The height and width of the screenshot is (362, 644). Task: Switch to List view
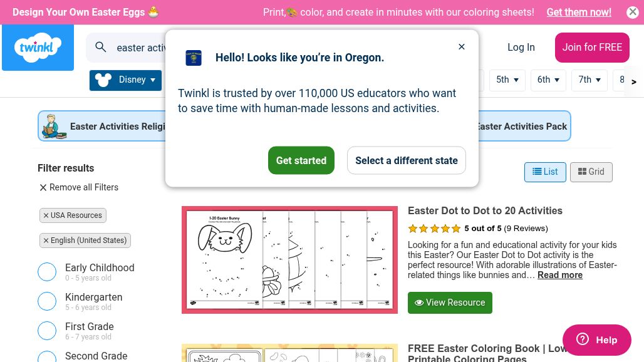point(545,172)
